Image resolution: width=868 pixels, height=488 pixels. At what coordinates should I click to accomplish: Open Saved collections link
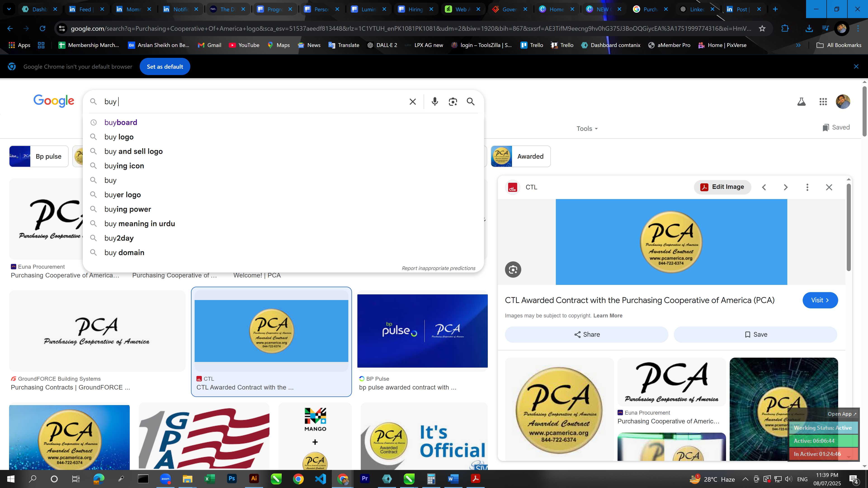pos(836,127)
